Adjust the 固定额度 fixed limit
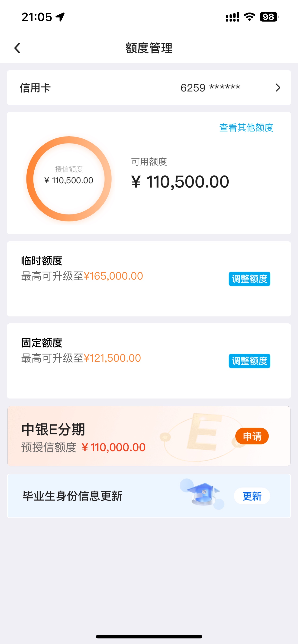 tap(249, 361)
